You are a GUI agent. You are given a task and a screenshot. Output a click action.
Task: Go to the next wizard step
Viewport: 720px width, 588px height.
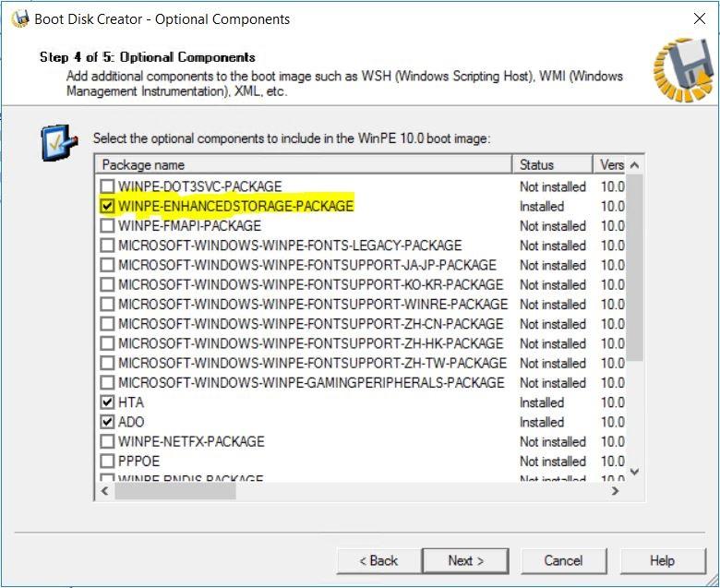click(465, 560)
